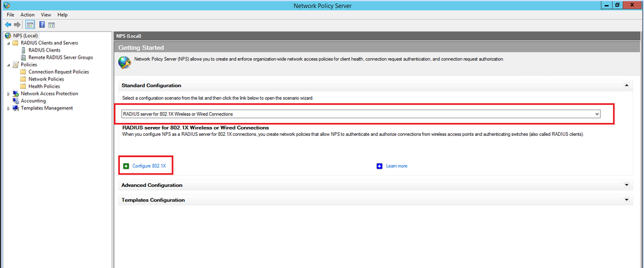
Task: Click the Show/Hide Action Pane icon
Action: pos(51,24)
